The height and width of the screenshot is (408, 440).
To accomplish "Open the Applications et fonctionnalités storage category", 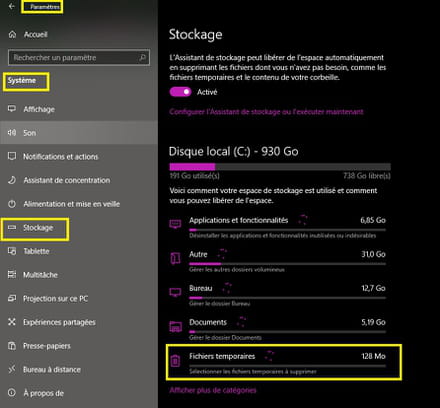I will coord(278,228).
